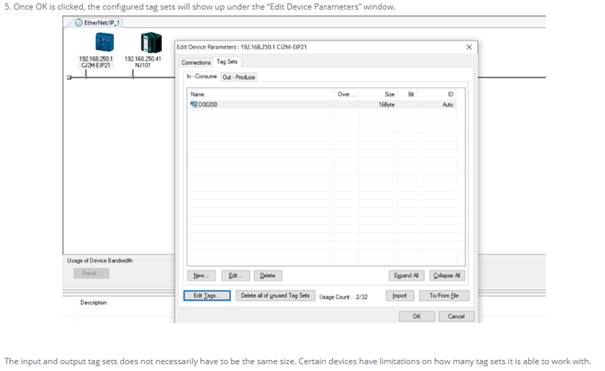
Task: Sort by the Name column header
Action: 260,94
